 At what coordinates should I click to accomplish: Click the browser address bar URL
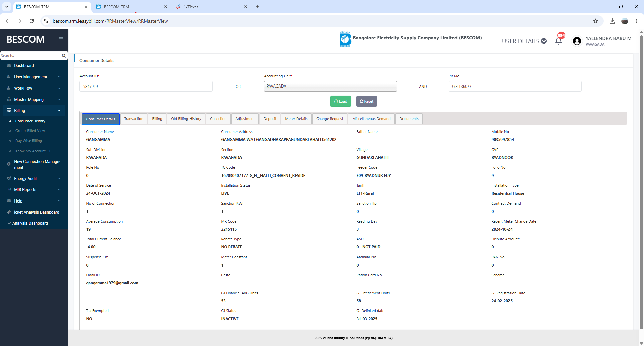tap(110, 21)
